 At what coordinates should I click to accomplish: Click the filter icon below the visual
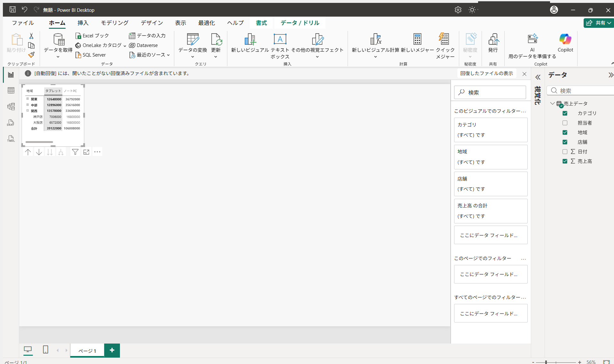click(75, 152)
